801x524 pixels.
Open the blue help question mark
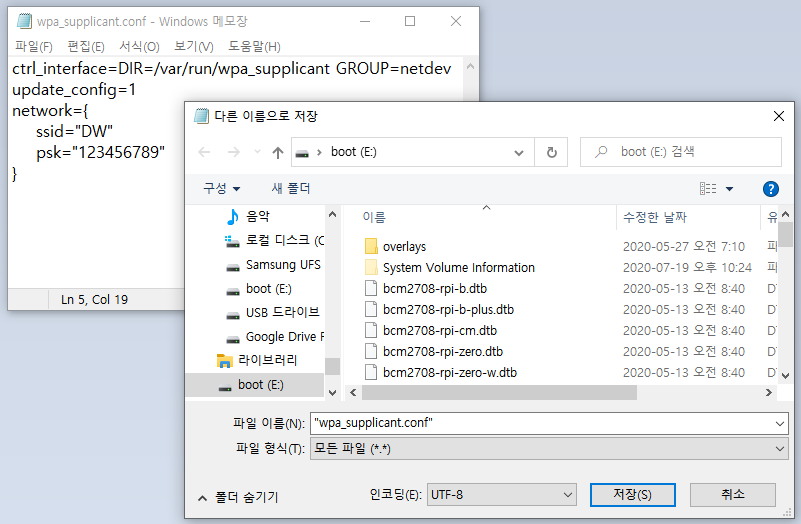pos(770,189)
